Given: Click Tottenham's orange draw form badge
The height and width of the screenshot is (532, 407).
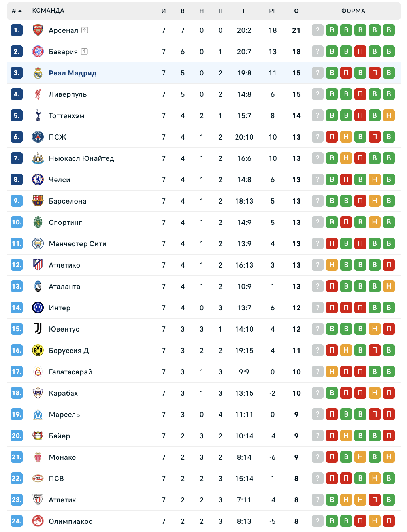Looking at the screenshot, I should (x=389, y=115).
